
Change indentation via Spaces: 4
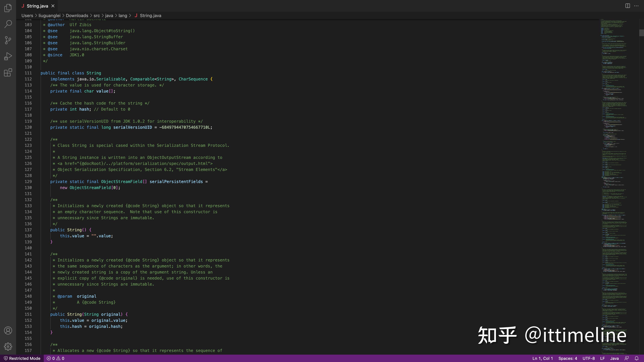pos(568,358)
